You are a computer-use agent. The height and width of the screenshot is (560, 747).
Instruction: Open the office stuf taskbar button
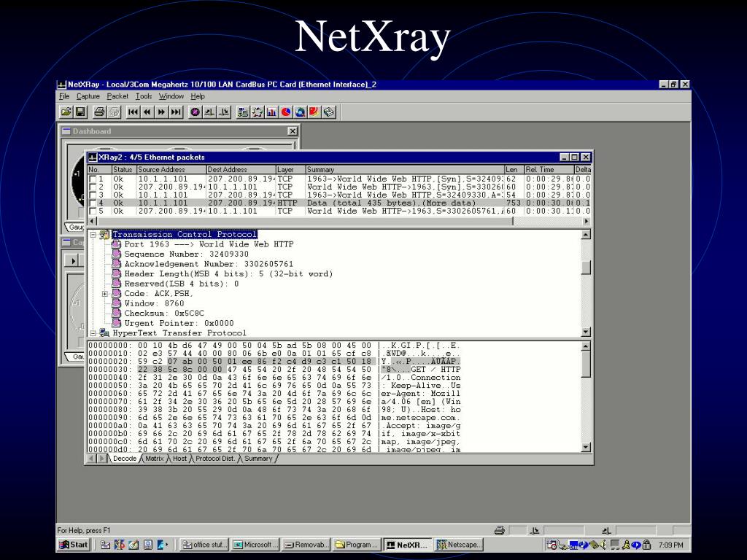(x=204, y=545)
